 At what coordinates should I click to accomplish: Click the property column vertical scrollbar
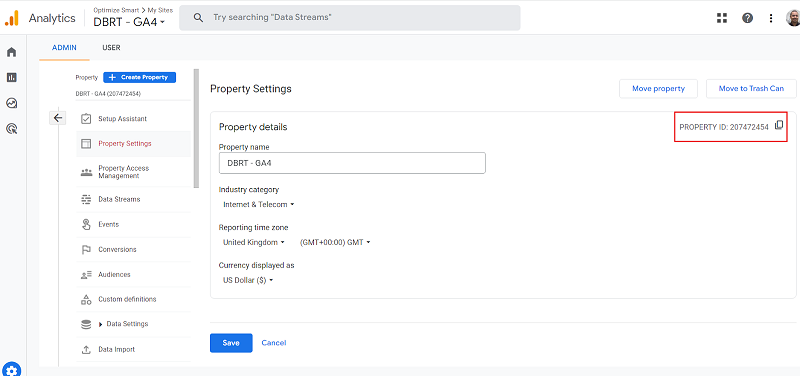click(x=196, y=129)
